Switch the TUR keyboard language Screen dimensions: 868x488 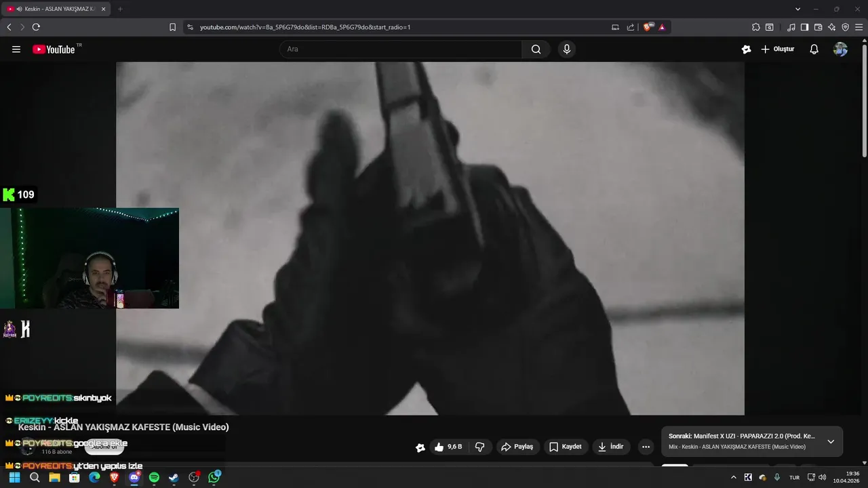[794, 478]
